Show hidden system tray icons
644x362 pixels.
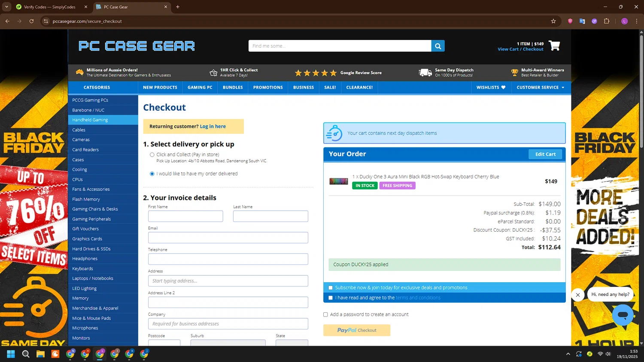pyautogui.click(x=568, y=354)
